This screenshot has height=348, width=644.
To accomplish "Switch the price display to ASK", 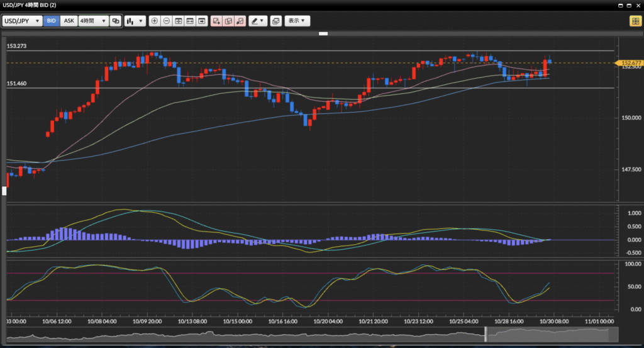I will coord(69,21).
